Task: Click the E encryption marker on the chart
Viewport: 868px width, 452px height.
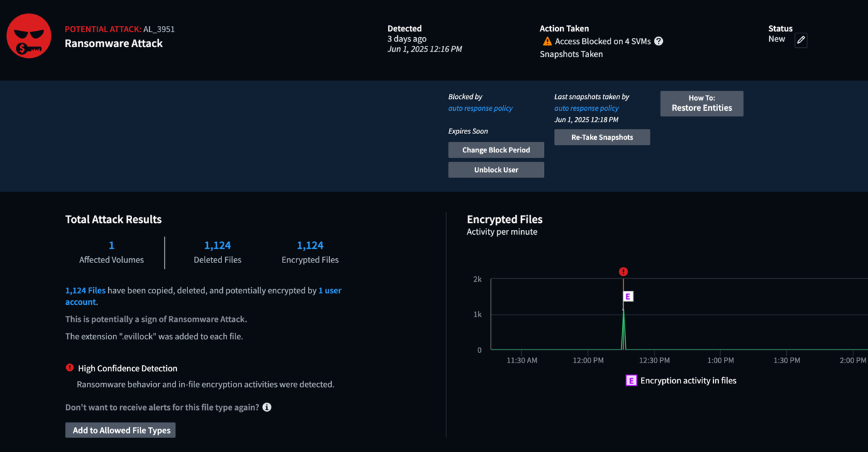Action: (x=628, y=297)
